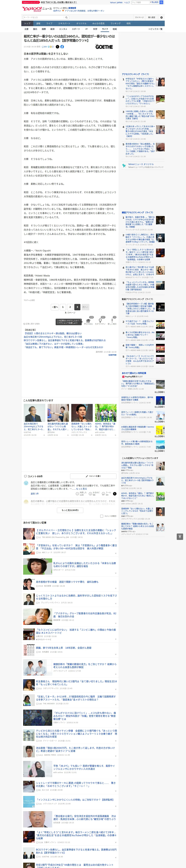Share article on X icon
Screen dimensions: 186x868
(x=57, y=47)
